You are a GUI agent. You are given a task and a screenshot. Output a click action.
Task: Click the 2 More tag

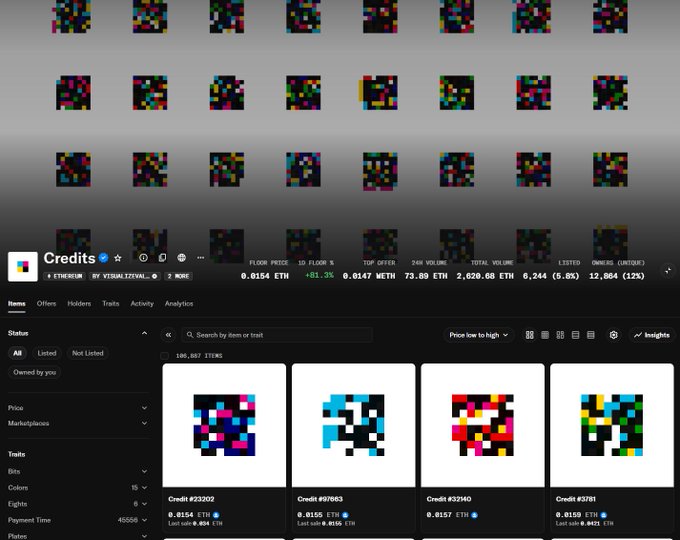coord(178,276)
